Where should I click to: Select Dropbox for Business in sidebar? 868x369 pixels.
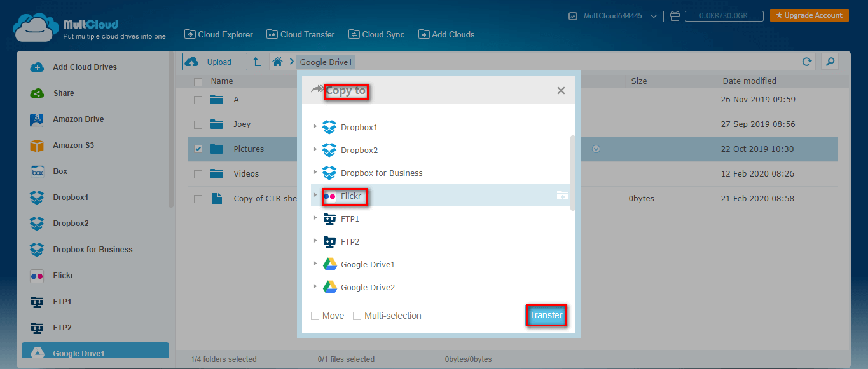click(93, 250)
